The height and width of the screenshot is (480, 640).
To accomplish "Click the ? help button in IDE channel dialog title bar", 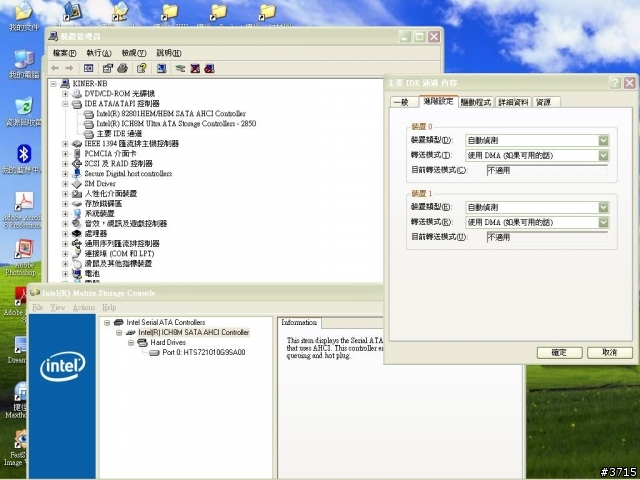I will (x=615, y=83).
